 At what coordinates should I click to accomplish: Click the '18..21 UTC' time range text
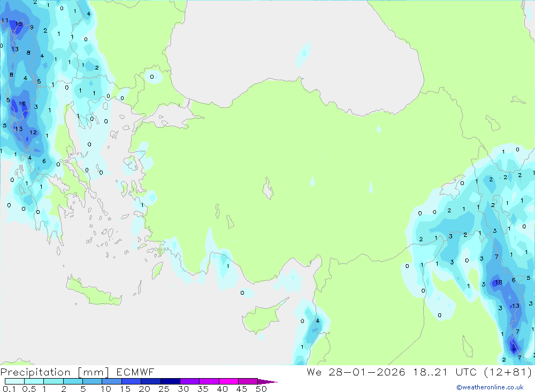tap(444, 372)
